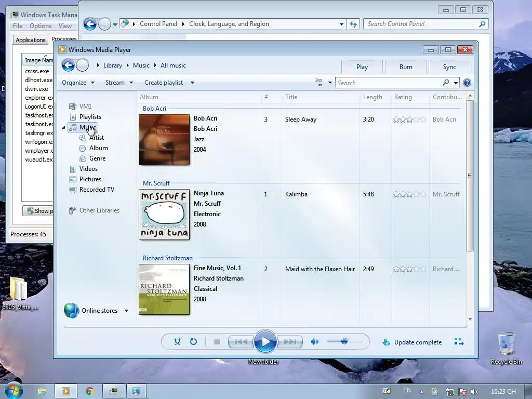532x399 pixels.
Task: Click Other Libraries
Action: [99, 210]
